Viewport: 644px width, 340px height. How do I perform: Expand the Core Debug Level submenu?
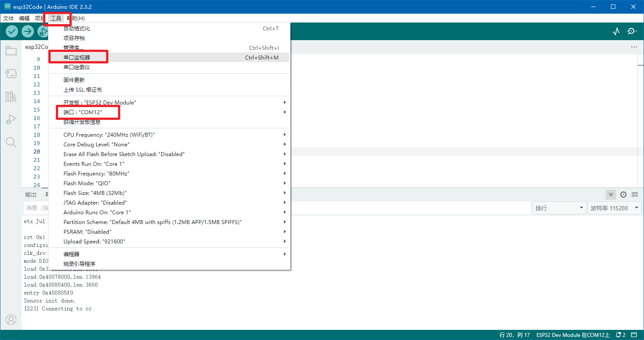(169, 144)
